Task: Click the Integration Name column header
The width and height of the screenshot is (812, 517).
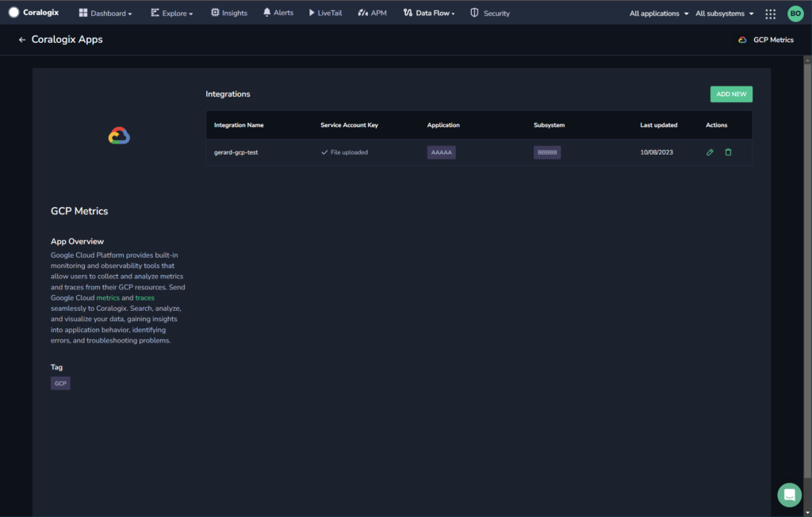Action: coord(239,124)
